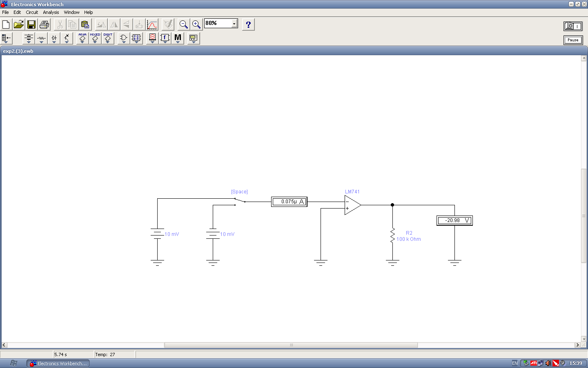Click the 15:39 system clock
This screenshot has width=588, height=368.
[x=576, y=363]
